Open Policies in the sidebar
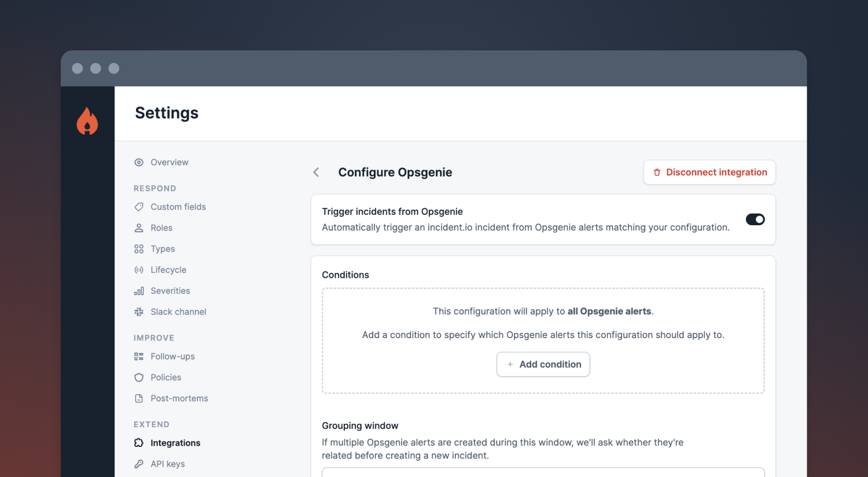This screenshot has height=477, width=868. (x=166, y=377)
